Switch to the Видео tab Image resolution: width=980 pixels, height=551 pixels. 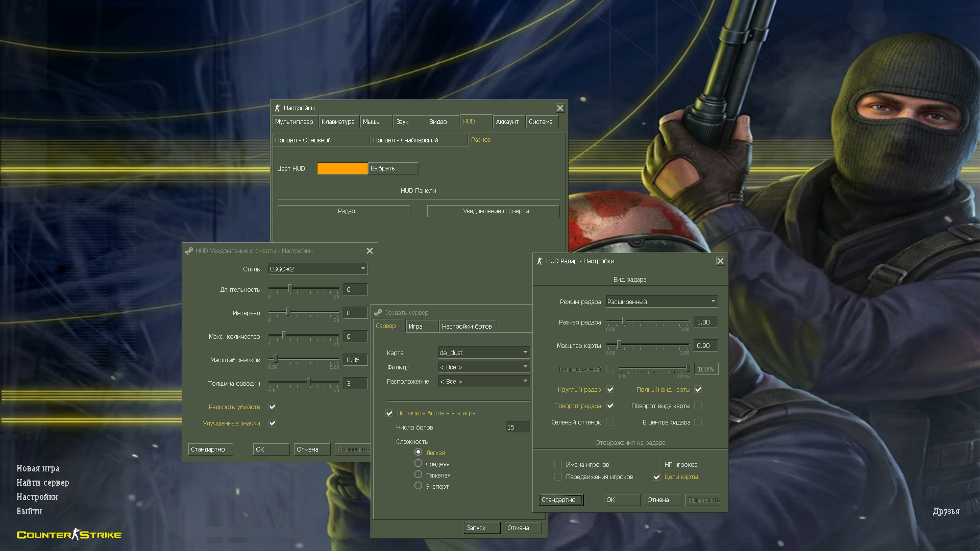[438, 122]
